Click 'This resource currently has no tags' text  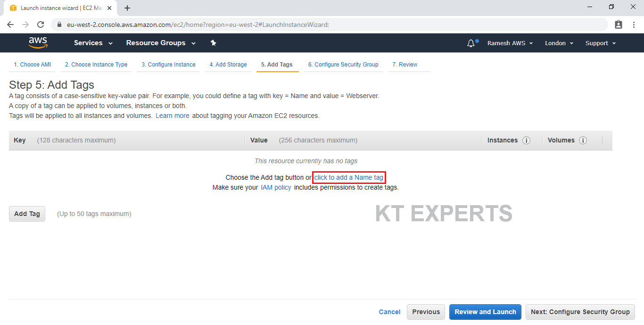tap(306, 161)
